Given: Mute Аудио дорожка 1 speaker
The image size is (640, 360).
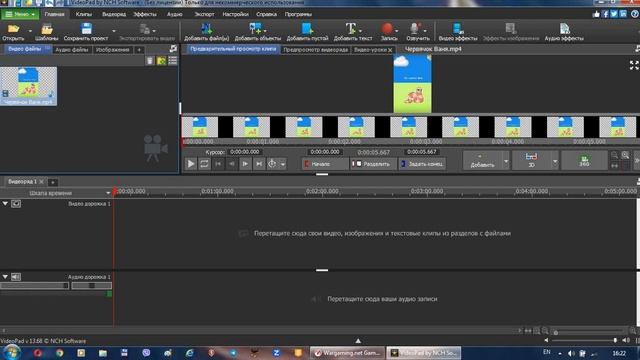Looking at the screenshot, I should click(16, 277).
